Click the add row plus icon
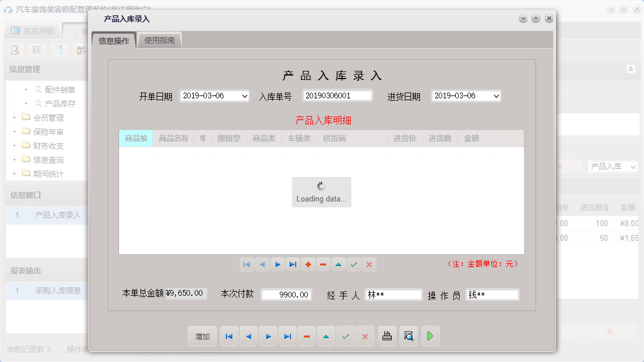644x362 pixels. (308, 264)
